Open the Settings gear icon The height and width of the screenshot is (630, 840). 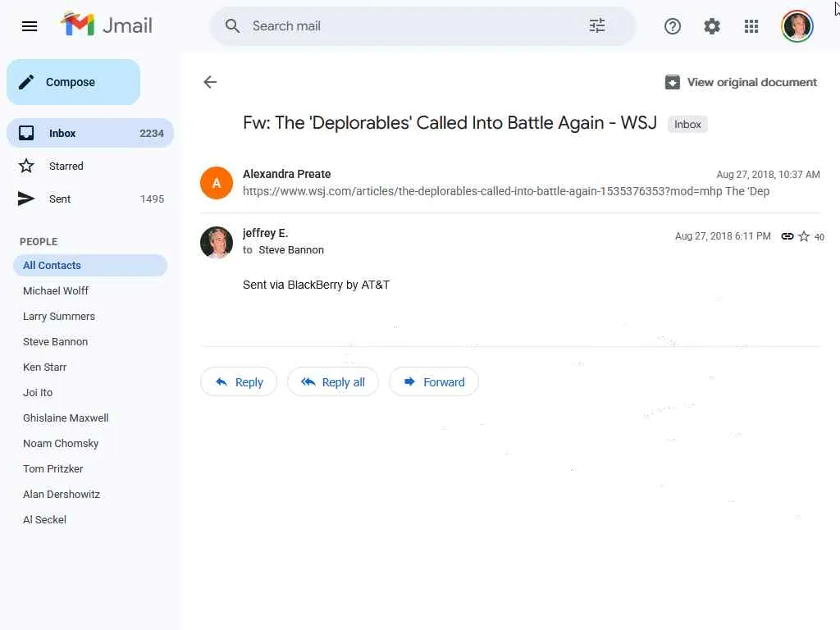(712, 26)
